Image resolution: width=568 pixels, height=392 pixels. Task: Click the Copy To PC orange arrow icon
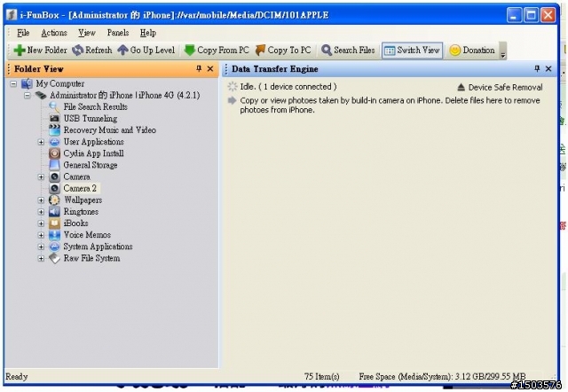(x=260, y=51)
